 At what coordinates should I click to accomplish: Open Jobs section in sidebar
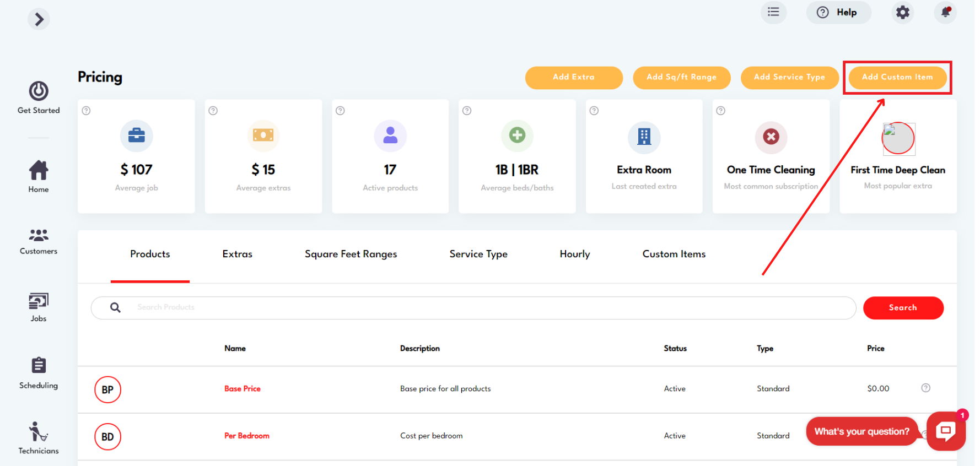[x=39, y=307]
